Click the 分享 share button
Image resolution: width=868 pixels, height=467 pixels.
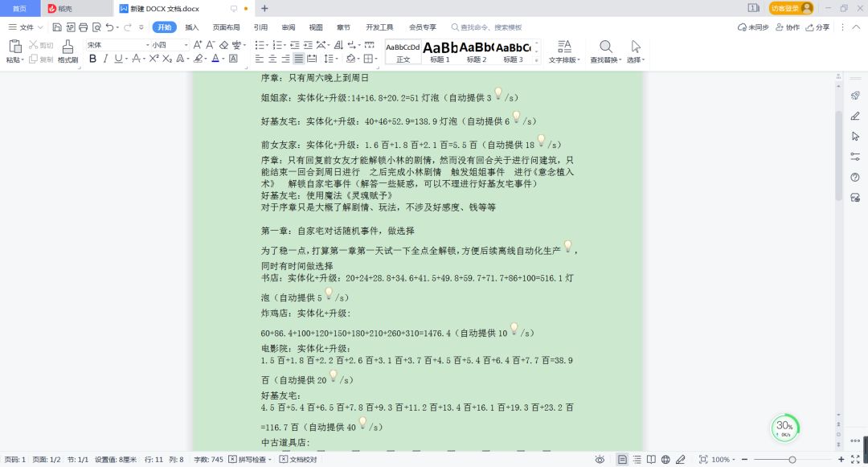click(x=818, y=27)
